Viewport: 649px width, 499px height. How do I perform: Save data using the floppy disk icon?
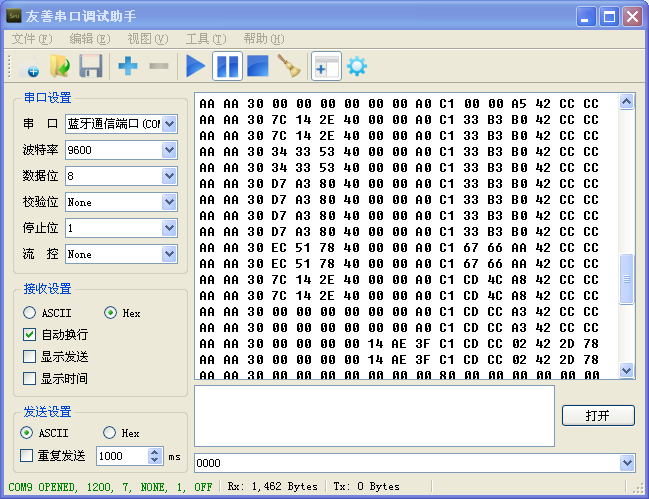91,66
